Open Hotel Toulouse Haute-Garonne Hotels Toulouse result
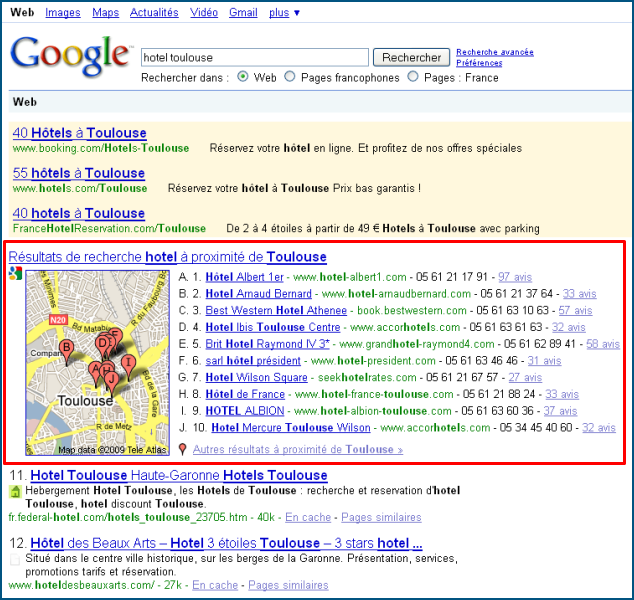The image size is (634, 600). click(179, 475)
